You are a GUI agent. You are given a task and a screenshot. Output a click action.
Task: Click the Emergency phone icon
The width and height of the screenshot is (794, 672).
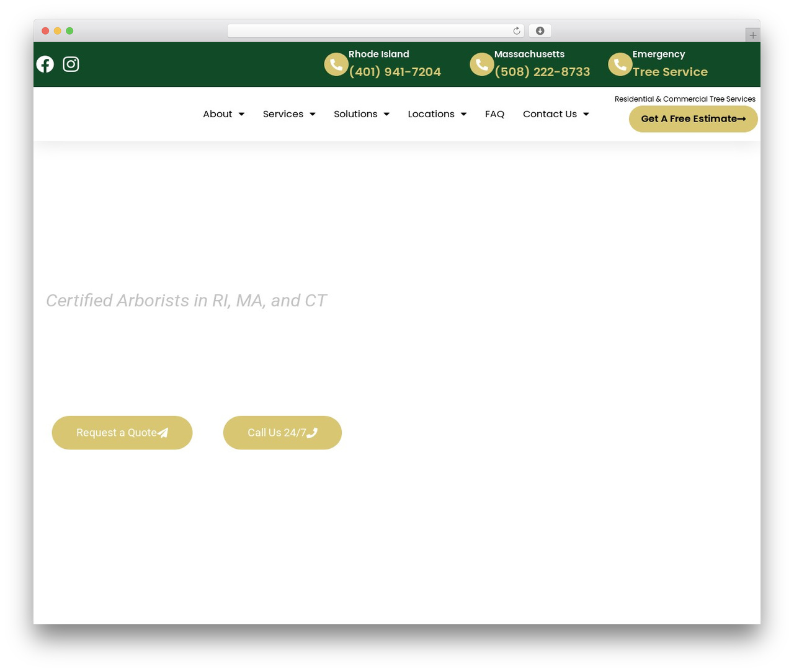coord(620,64)
